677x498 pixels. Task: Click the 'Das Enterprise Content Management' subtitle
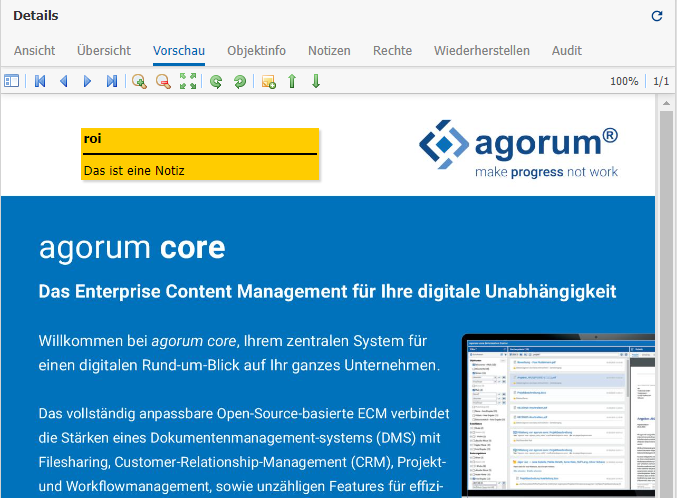click(327, 292)
